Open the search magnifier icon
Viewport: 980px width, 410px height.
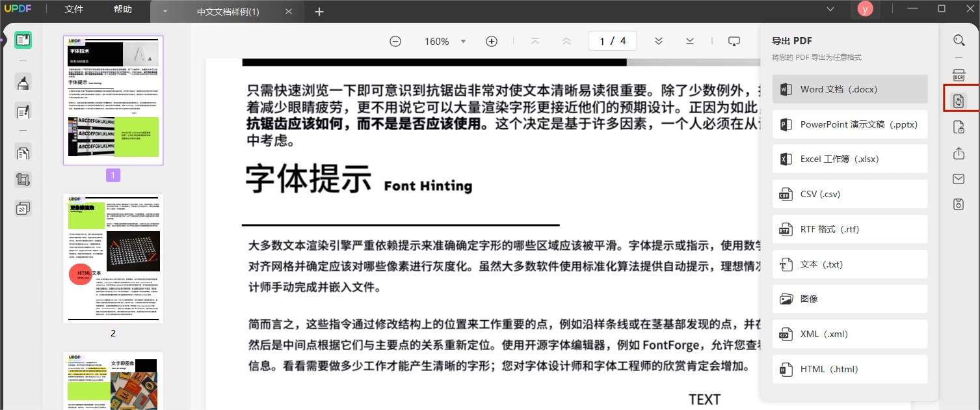tap(959, 40)
